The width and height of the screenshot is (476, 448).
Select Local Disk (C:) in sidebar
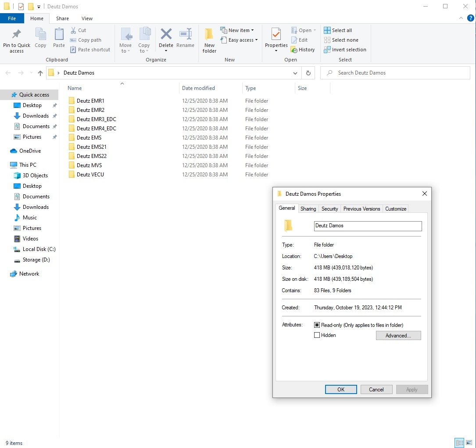click(39, 249)
